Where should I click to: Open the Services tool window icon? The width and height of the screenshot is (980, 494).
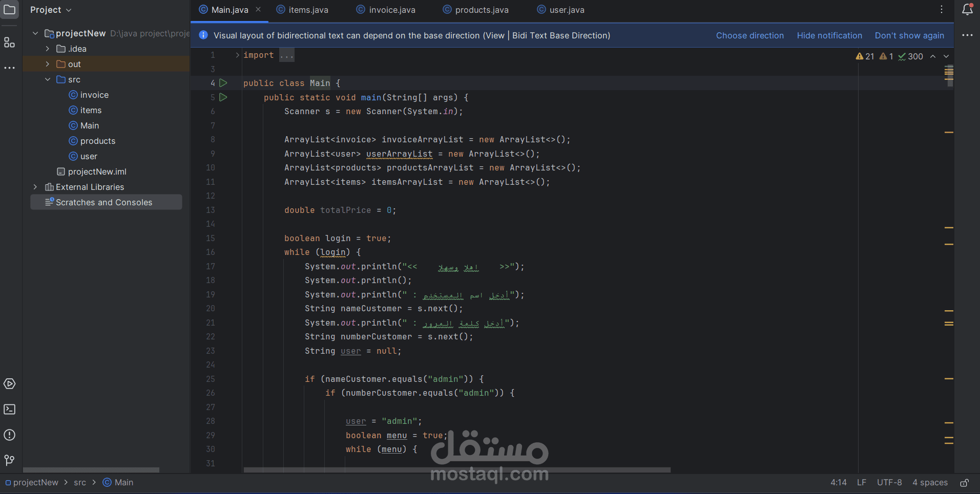[x=9, y=384]
